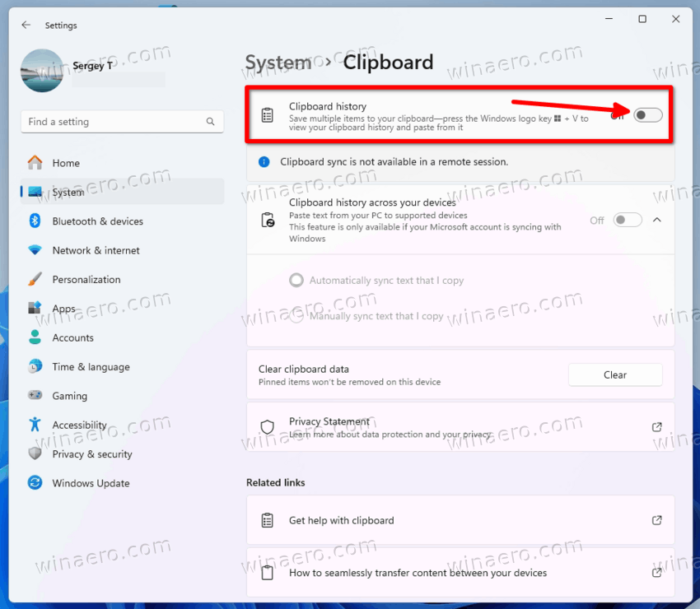The height and width of the screenshot is (609, 700).
Task: Open Home in the sidebar
Action: click(x=122, y=163)
